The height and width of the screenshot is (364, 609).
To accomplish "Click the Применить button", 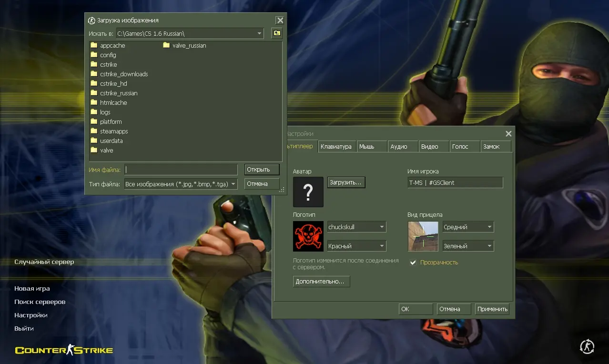I will [x=492, y=309].
